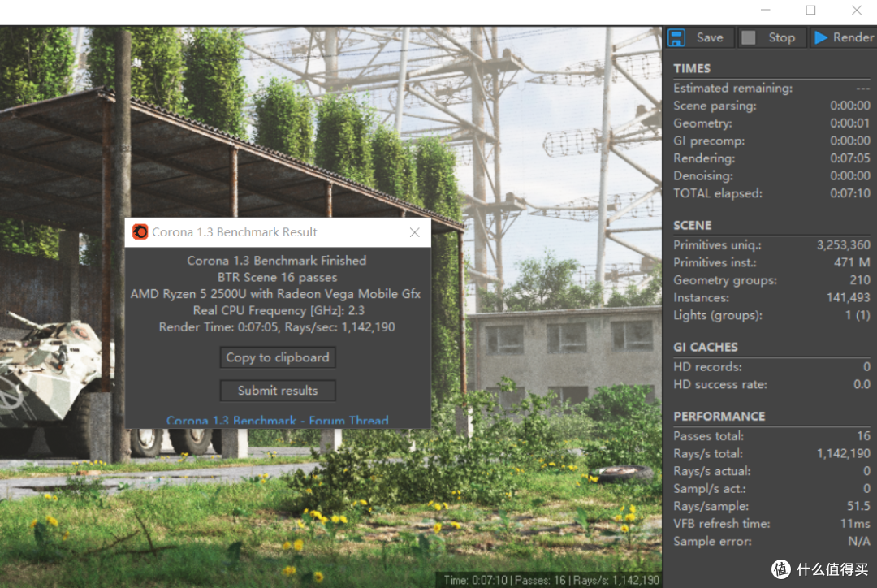Click the Corona 1.3 Benchmark Result title
877x588 pixels.
235,232
